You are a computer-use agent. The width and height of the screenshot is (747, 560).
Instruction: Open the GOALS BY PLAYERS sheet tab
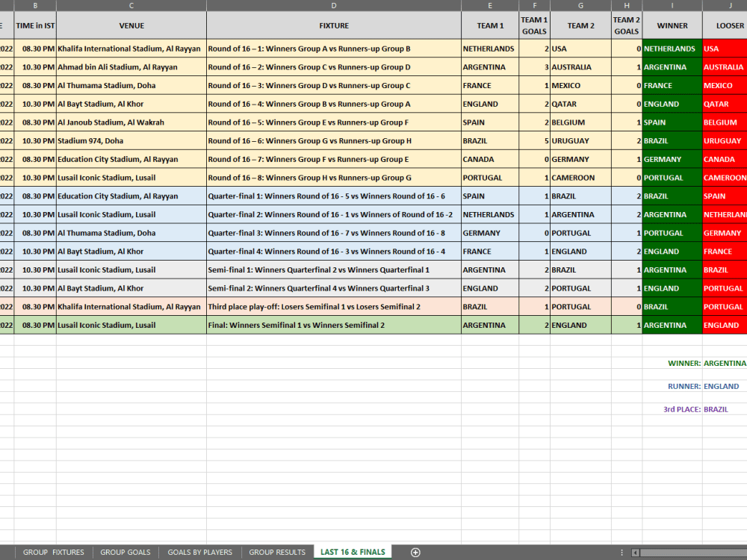[199, 553]
